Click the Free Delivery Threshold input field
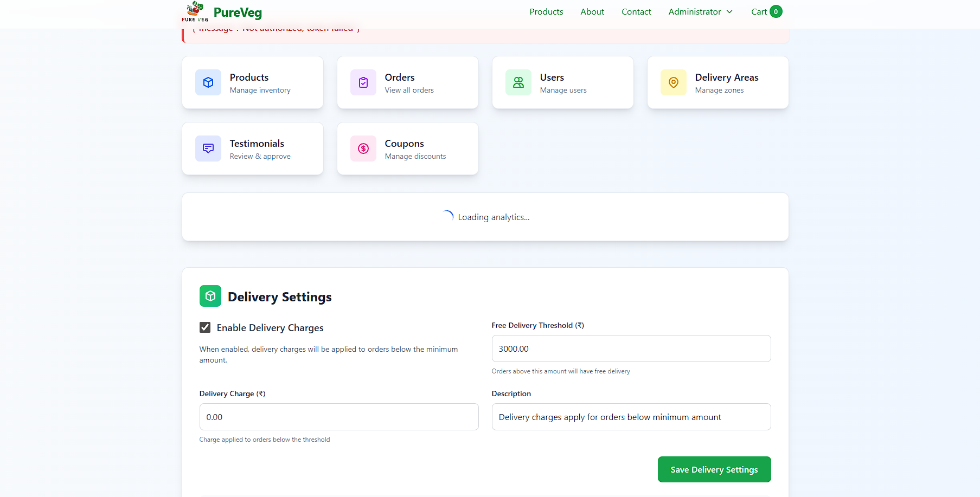Viewport: 980px width, 497px height. tap(631, 348)
